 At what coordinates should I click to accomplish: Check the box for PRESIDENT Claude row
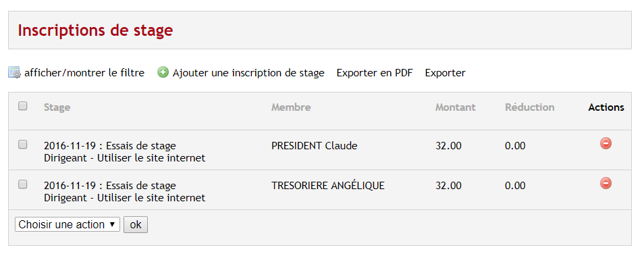pos(22,145)
